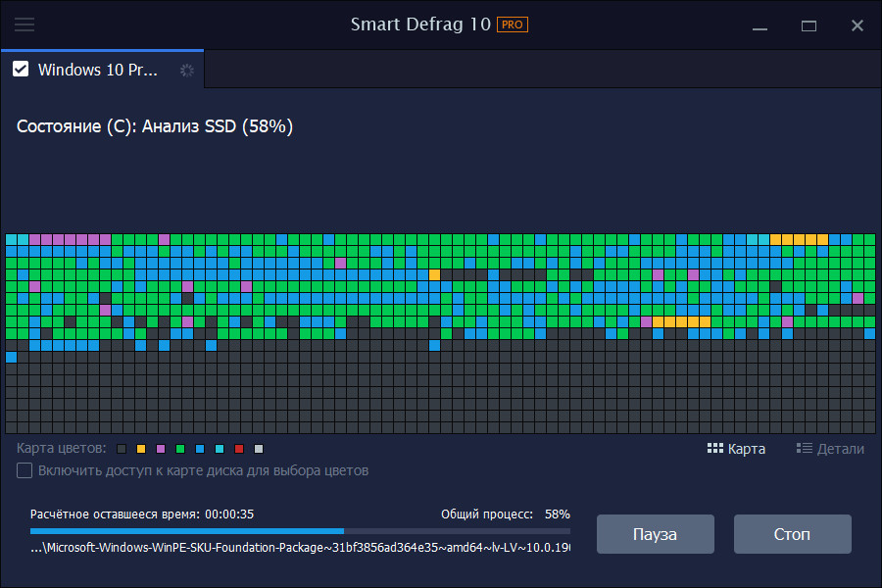Click the Стоп button
The image size is (882, 588).
[x=792, y=534]
